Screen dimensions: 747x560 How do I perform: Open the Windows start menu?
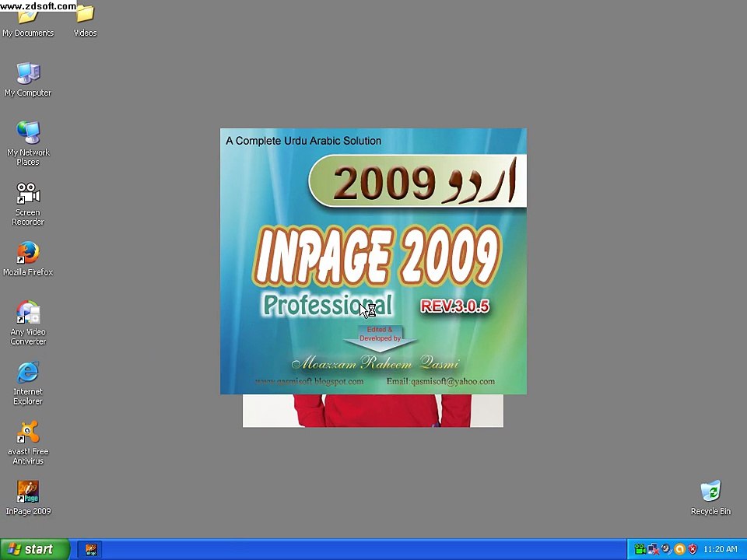tap(35, 549)
